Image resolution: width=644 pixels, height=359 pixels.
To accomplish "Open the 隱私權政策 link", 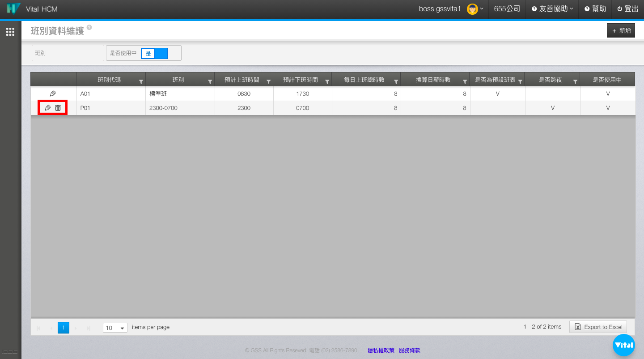I will tap(381, 351).
